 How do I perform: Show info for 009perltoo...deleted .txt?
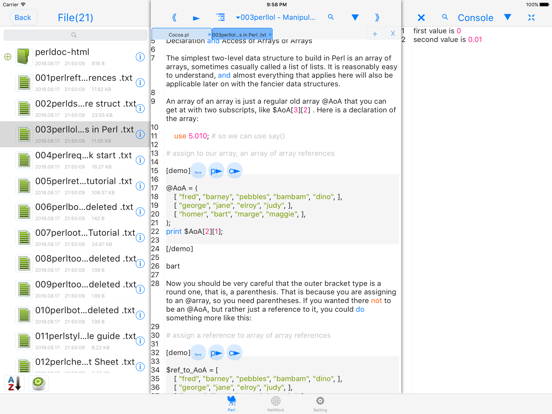point(140,289)
